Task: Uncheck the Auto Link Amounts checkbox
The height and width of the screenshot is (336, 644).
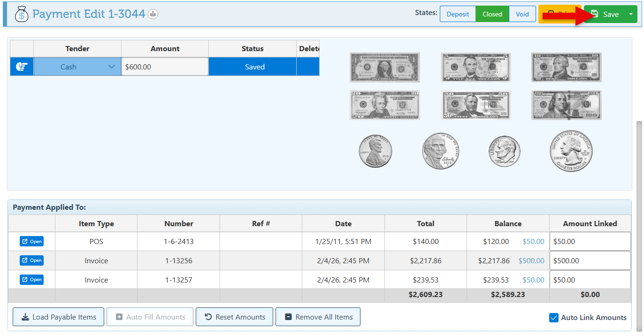Action: point(554,318)
